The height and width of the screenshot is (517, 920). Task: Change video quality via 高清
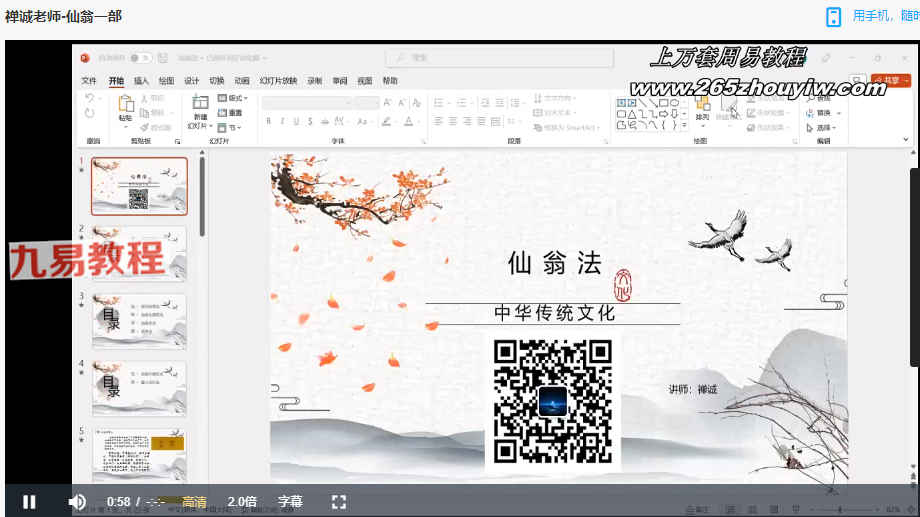(x=194, y=502)
